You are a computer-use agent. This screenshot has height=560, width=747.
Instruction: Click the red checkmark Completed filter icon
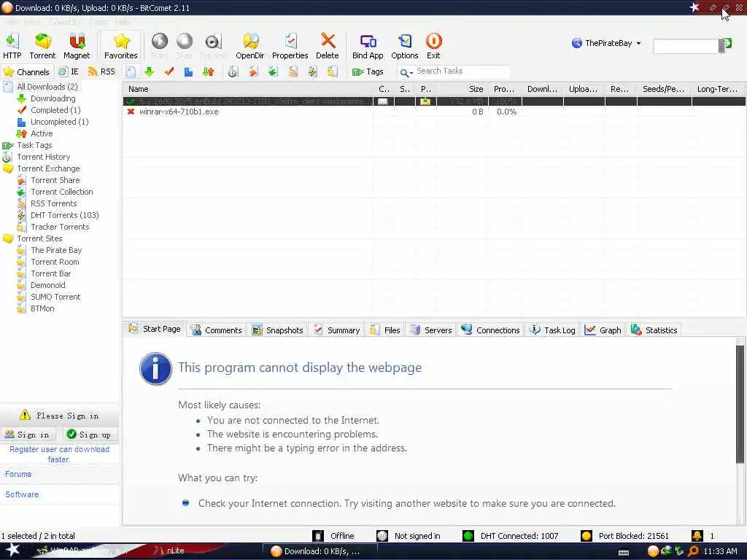point(169,72)
